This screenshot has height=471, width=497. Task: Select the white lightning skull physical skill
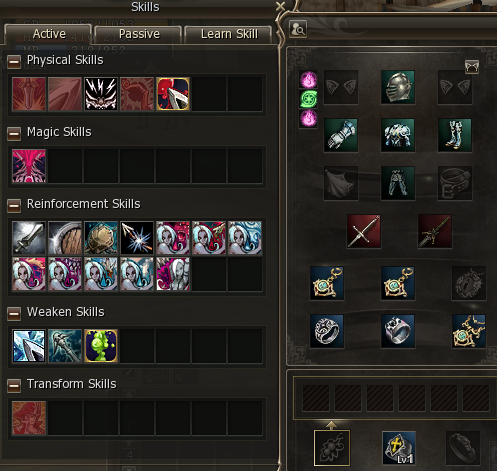tap(101, 94)
